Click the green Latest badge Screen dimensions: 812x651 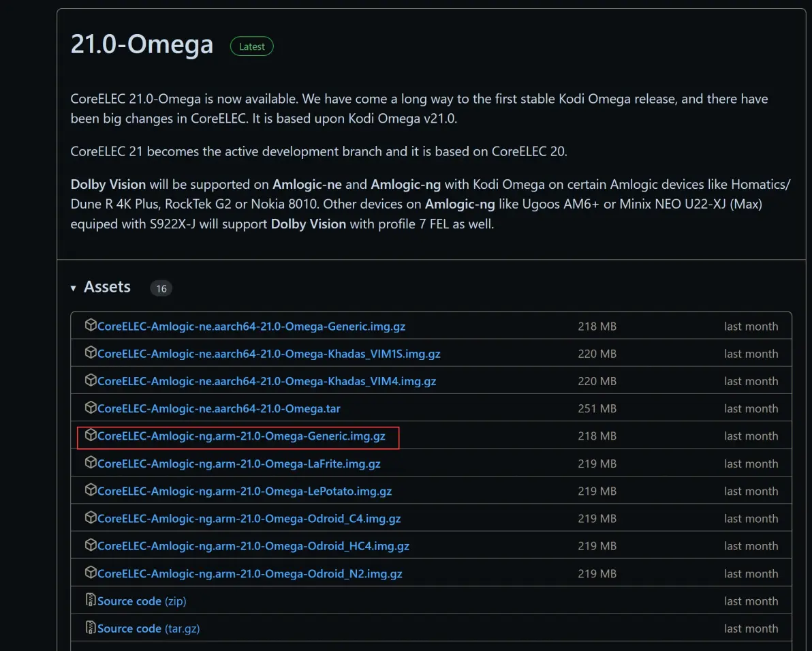[x=252, y=46]
